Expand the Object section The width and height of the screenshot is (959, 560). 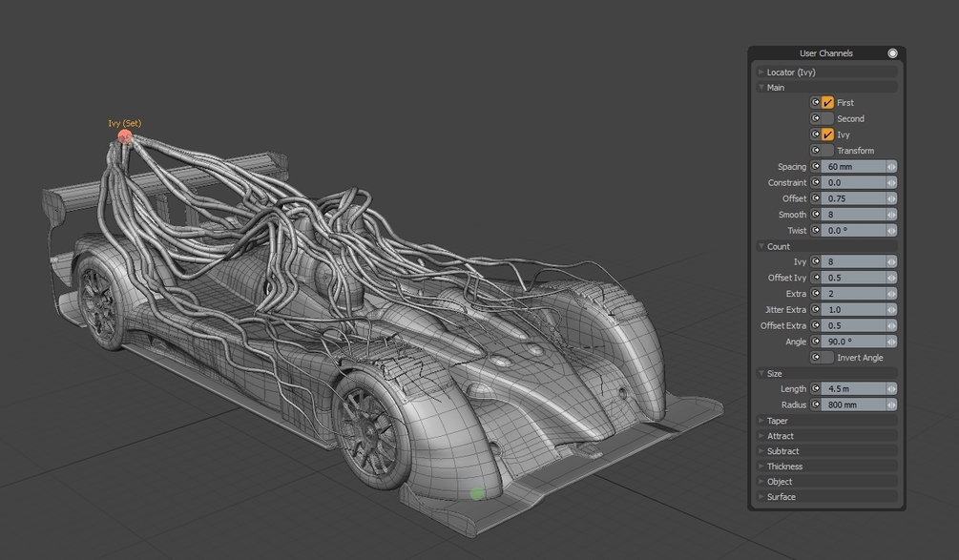click(826, 482)
